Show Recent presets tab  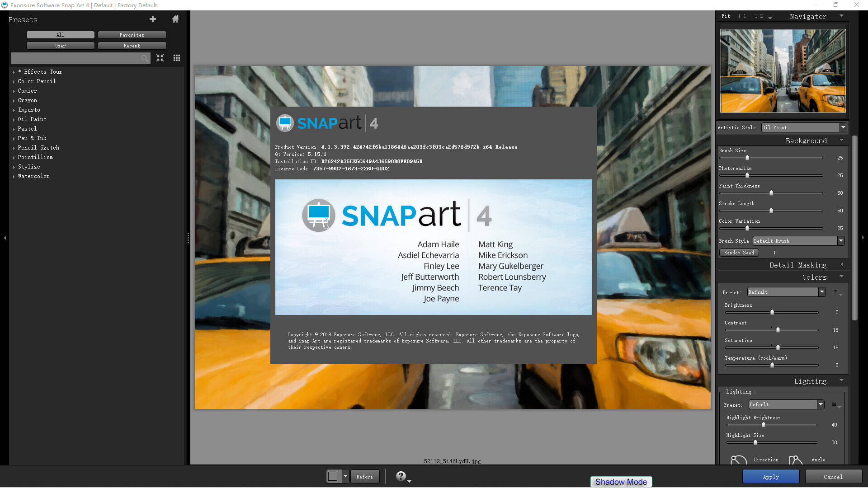coord(132,46)
